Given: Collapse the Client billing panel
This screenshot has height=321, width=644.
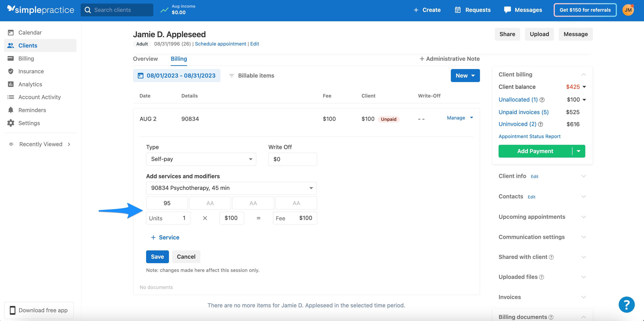Looking at the screenshot, I should coord(584,74).
